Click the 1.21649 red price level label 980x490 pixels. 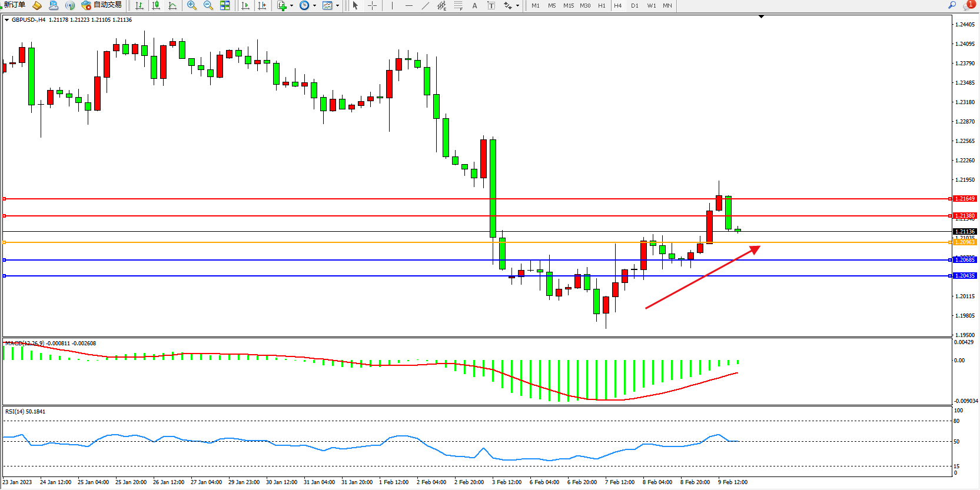(965, 199)
